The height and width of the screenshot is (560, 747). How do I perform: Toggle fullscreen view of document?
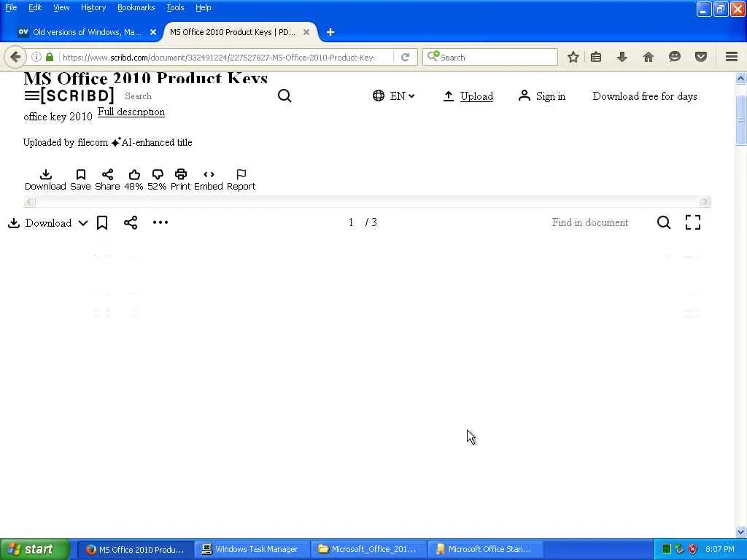click(693, 222)
